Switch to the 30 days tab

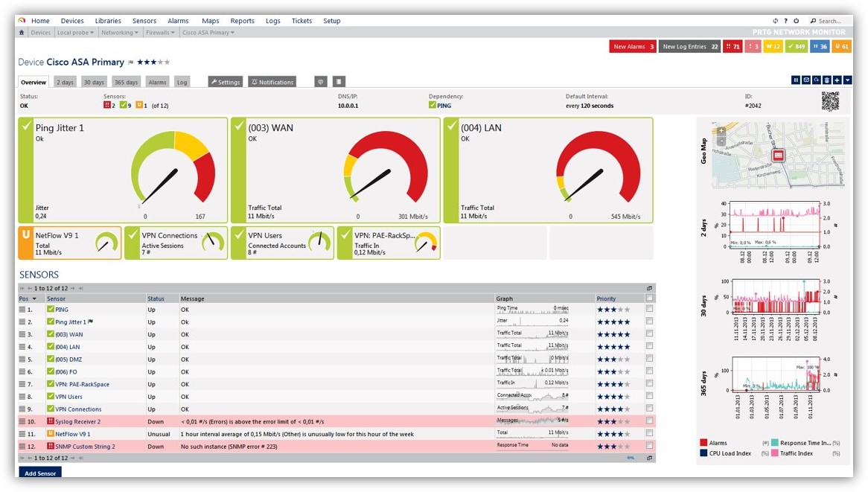tap(94, 82)
